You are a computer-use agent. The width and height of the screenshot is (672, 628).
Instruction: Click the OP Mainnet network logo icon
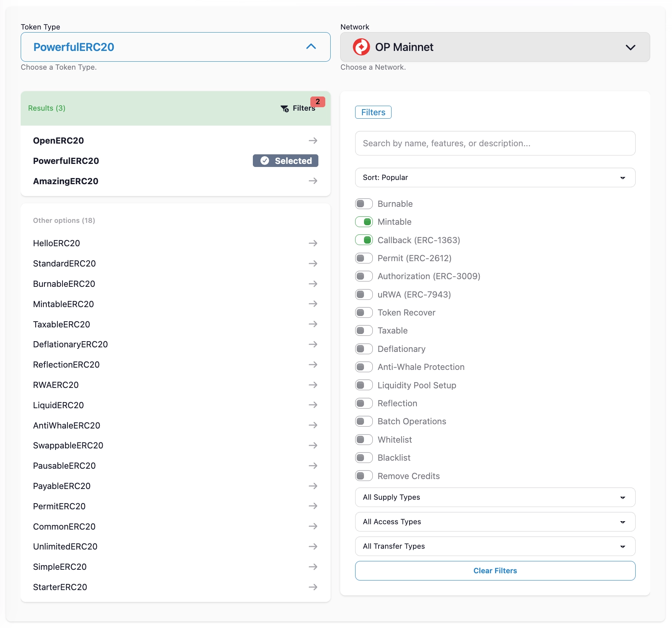pos(361,47)
